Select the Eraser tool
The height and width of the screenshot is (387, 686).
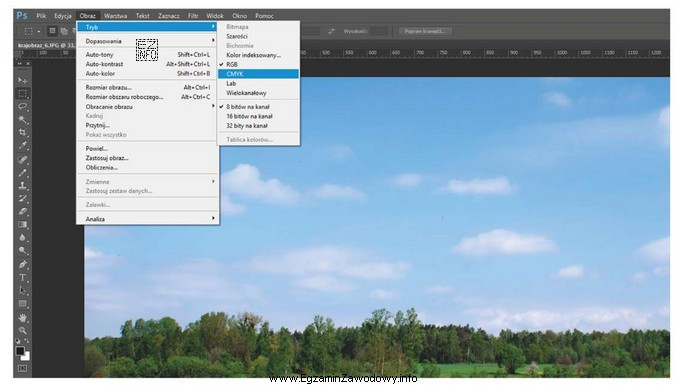pyautogui.click(x=23, y=212)
